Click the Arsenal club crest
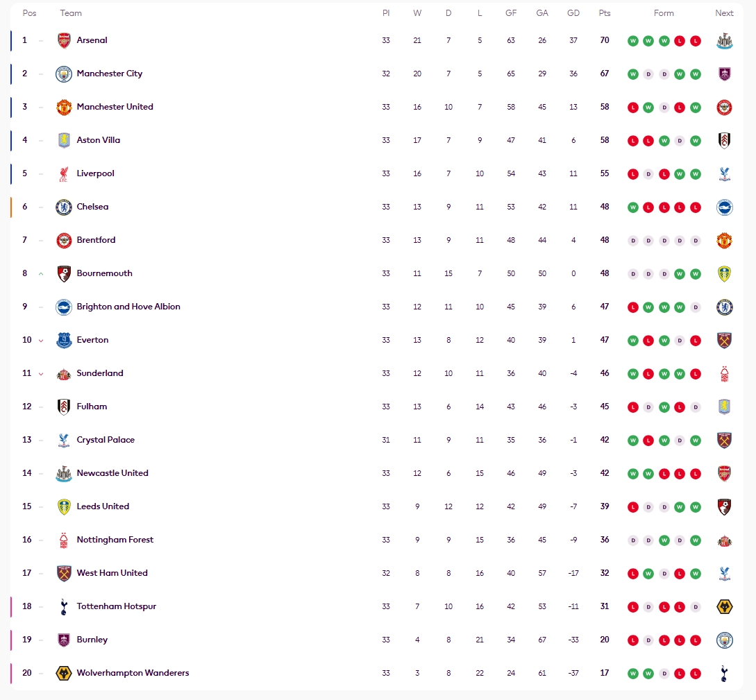Screen dimensions: 756x700 [x=64, y=40]
